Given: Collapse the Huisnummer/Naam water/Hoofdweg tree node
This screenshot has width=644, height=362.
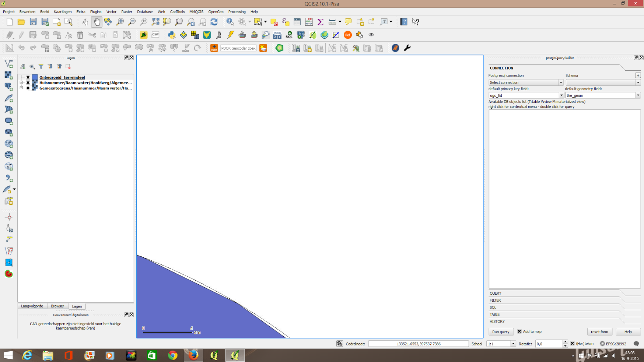Looking at the screenshot, I should pos(21,83).
